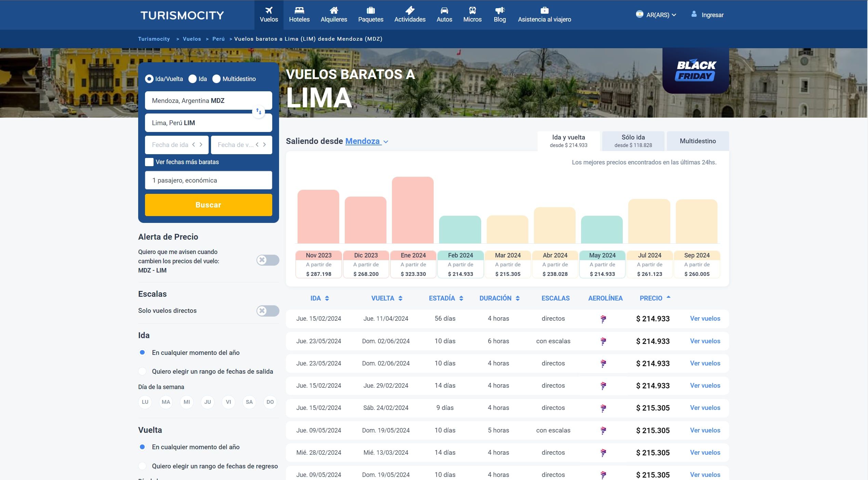The height and width of the screenshot is (480, 868).
Task: Open the Paquetes suitcase icon
Action: 370,10
